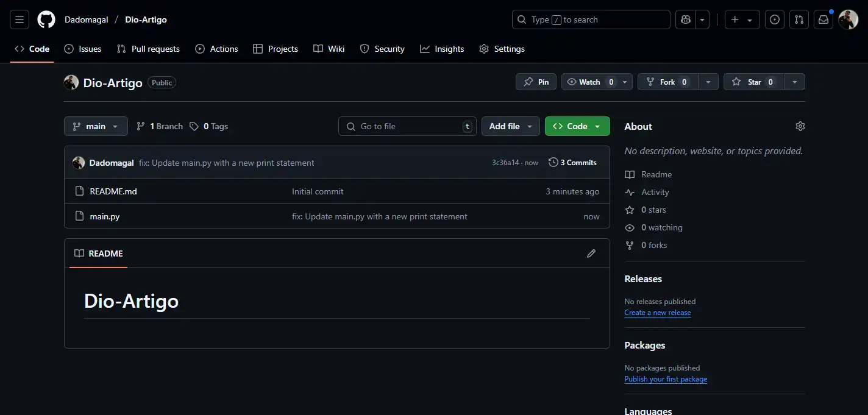Open the create new plus menu
The width and height of the screenshot is (868, 415).
point(742,20)
